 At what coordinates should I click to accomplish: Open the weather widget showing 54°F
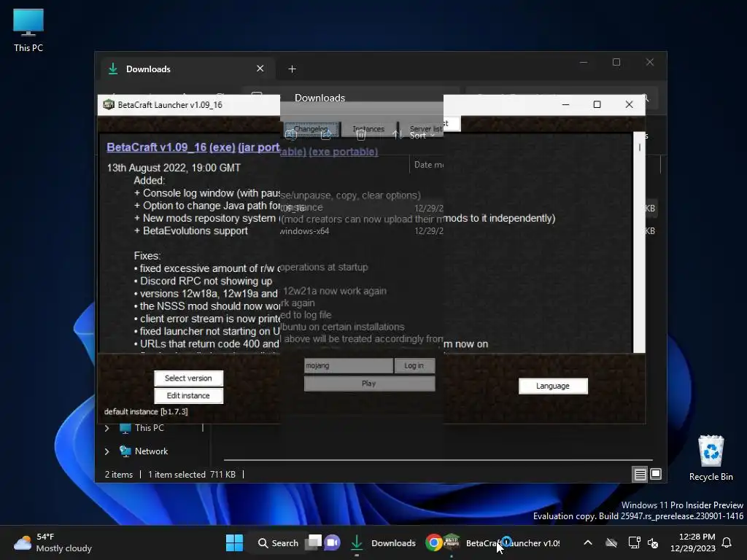coord(53,542)
